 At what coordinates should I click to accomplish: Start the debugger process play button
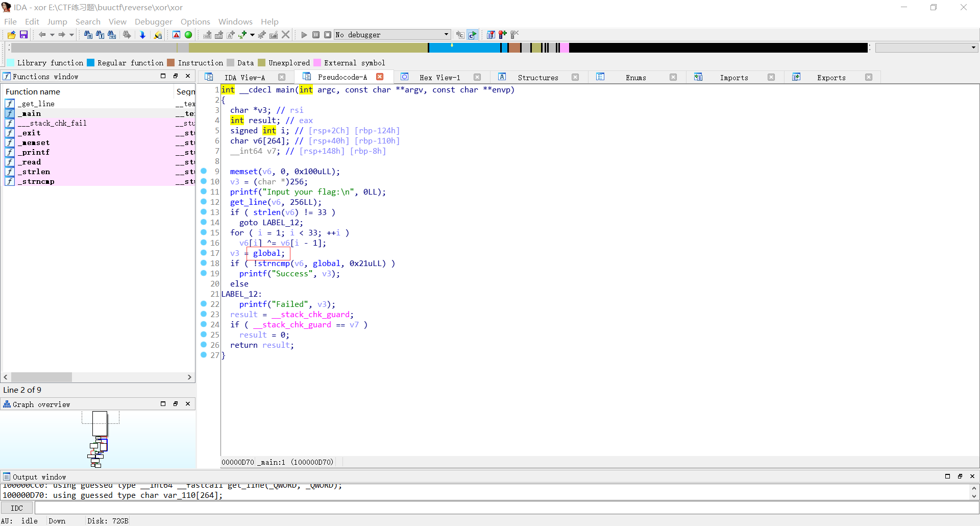coord(304,35)
